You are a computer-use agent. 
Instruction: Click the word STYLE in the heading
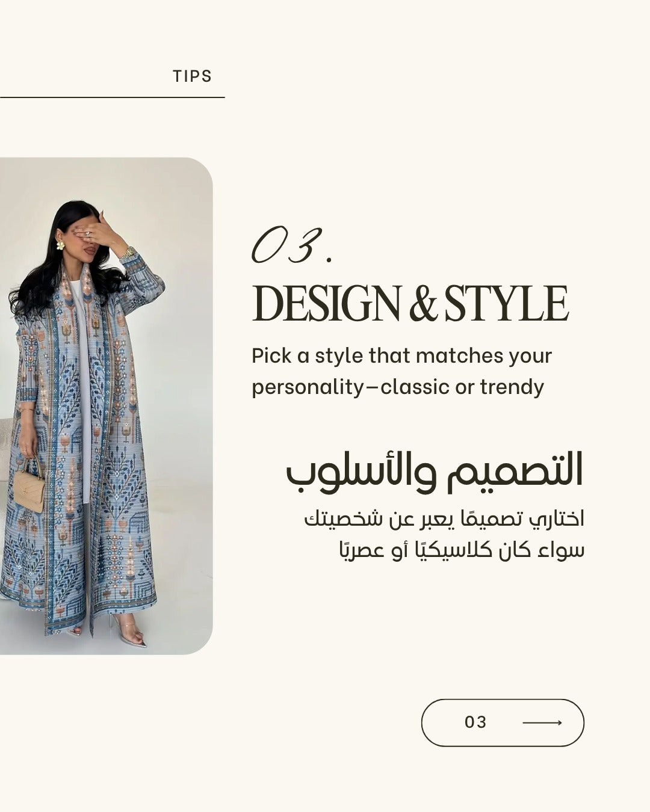pos(506,304)
